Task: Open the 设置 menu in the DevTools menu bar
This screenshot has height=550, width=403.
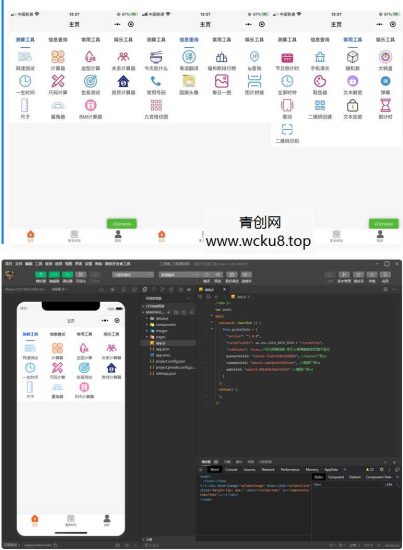Action: tap(88, 263)
